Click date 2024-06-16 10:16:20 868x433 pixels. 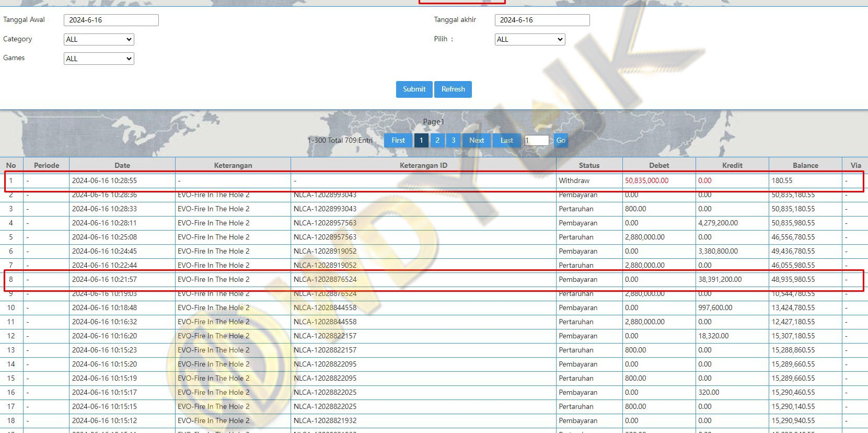(105, 336)
